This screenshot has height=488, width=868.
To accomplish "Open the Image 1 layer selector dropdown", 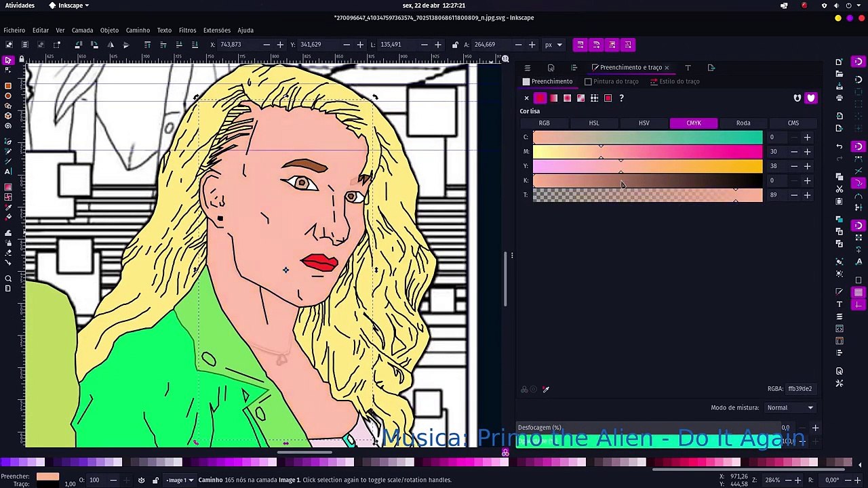I will click(179, 480).
